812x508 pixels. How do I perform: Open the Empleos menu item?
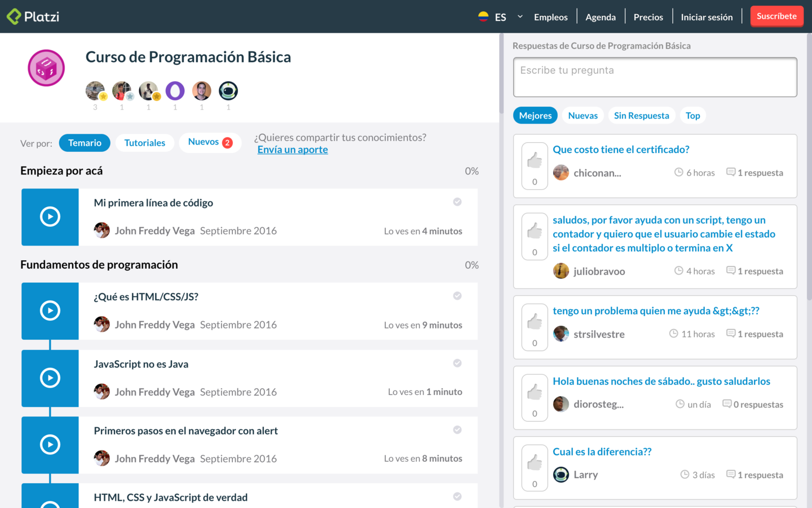(551, 17)
